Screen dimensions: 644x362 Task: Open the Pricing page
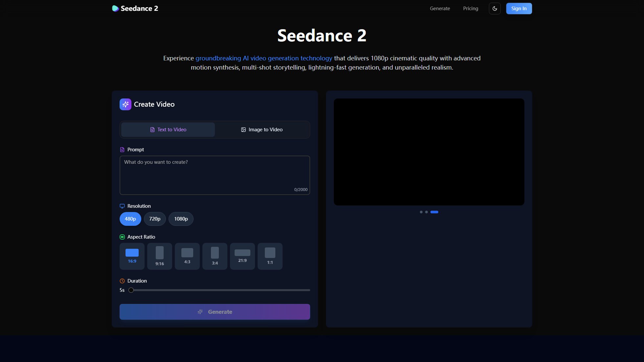[471, 8]
